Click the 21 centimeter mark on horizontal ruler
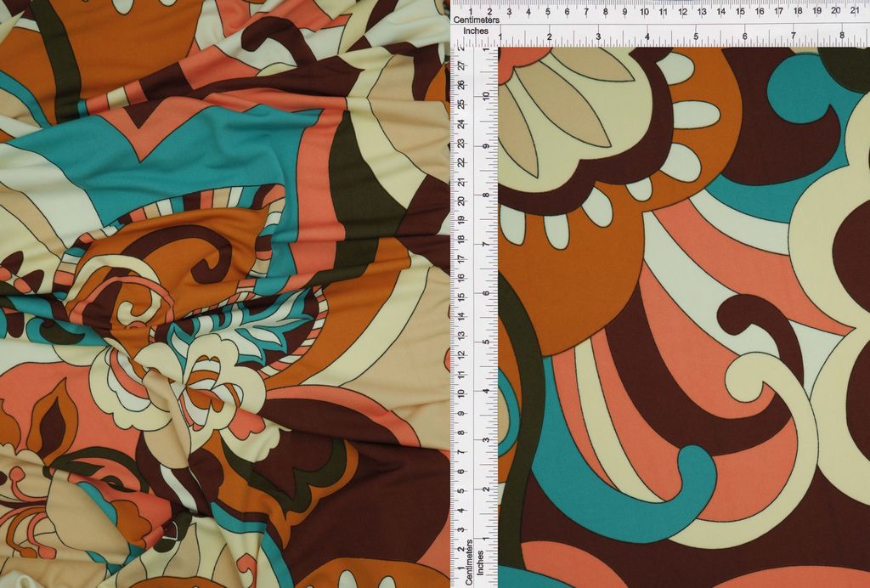This screenshot has height=588, width=870. point(855,10)
